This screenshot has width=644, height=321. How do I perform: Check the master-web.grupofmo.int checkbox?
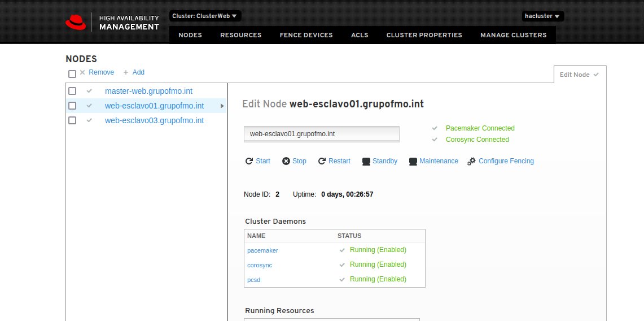[72, 91]
